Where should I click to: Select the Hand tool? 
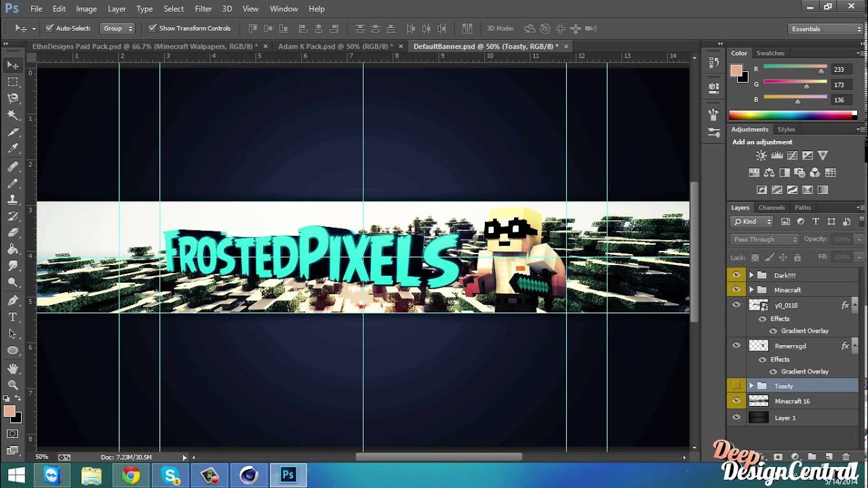coord(13,368)
